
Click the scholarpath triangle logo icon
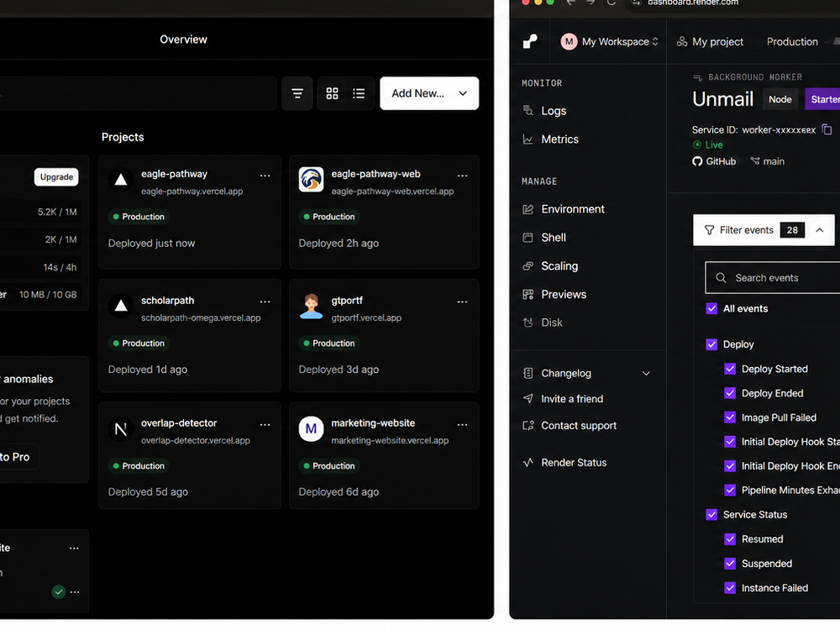[121, 306]
